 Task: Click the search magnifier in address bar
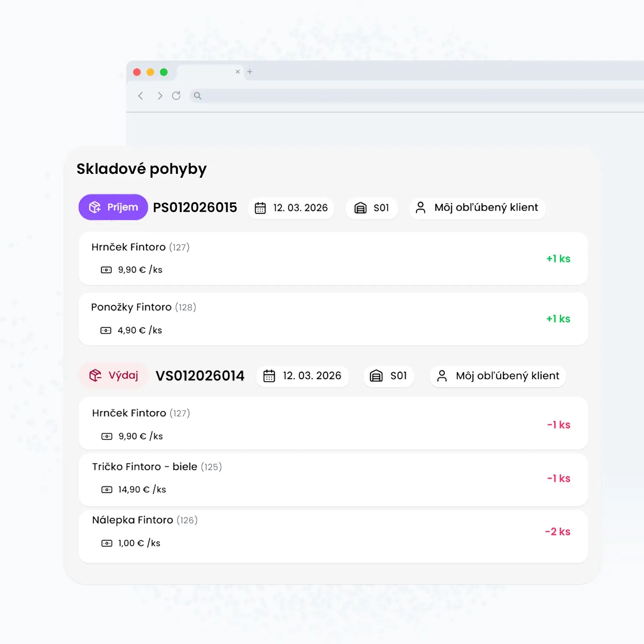coord(197,96)
